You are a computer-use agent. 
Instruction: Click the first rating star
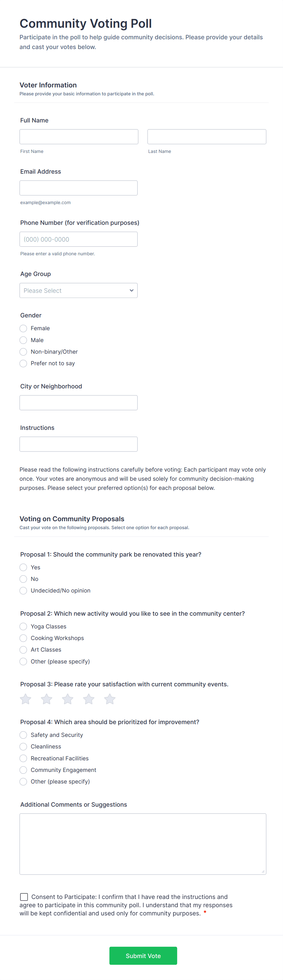26,699
